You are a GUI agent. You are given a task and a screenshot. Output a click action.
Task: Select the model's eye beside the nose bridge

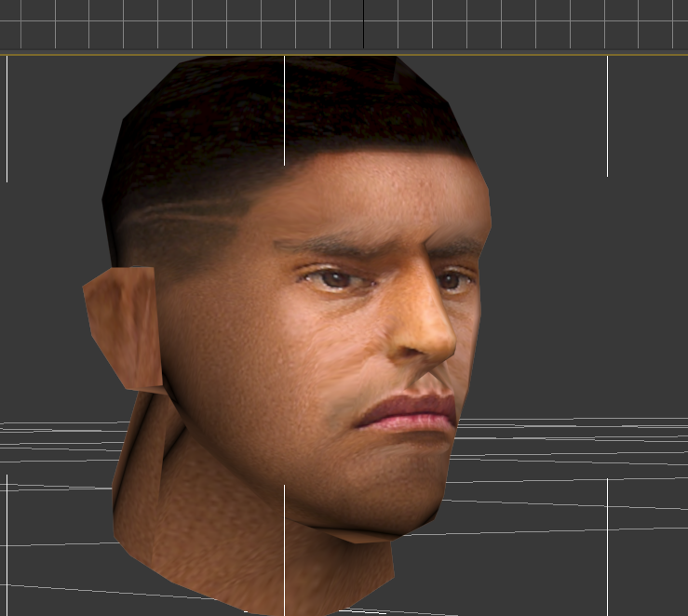[453, 279]
